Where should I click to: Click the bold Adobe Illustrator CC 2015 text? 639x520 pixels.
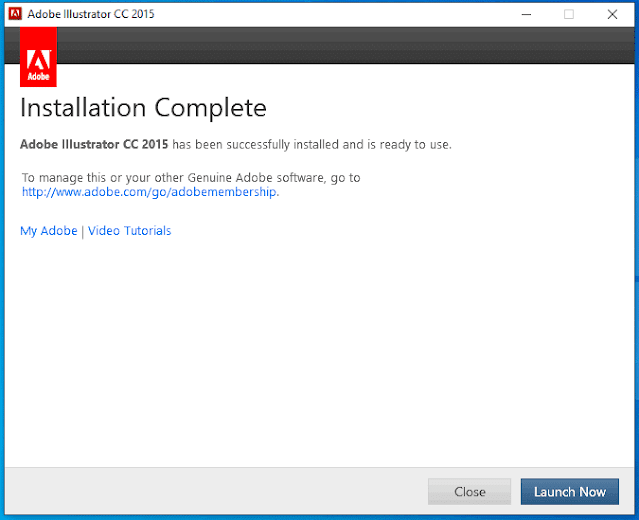pyautogui.click(x=94, y=144)
